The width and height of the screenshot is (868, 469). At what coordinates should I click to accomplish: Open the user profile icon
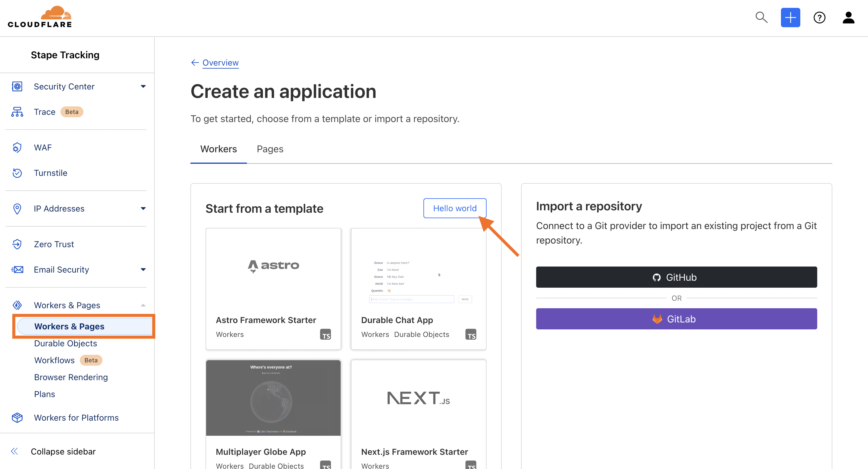click(x=848, y=18)
